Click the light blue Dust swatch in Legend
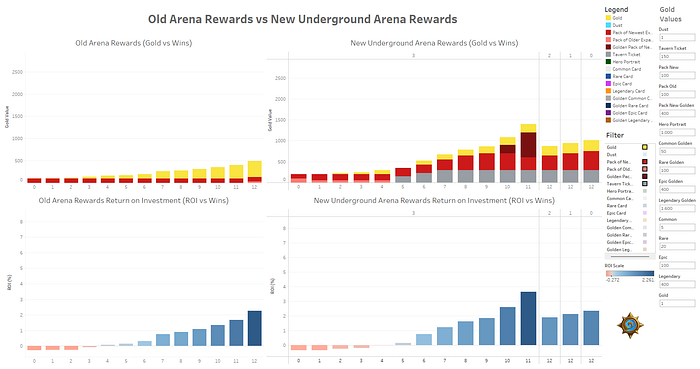The image size is (700, 369). pyautogui.click(x=608, y=25)
